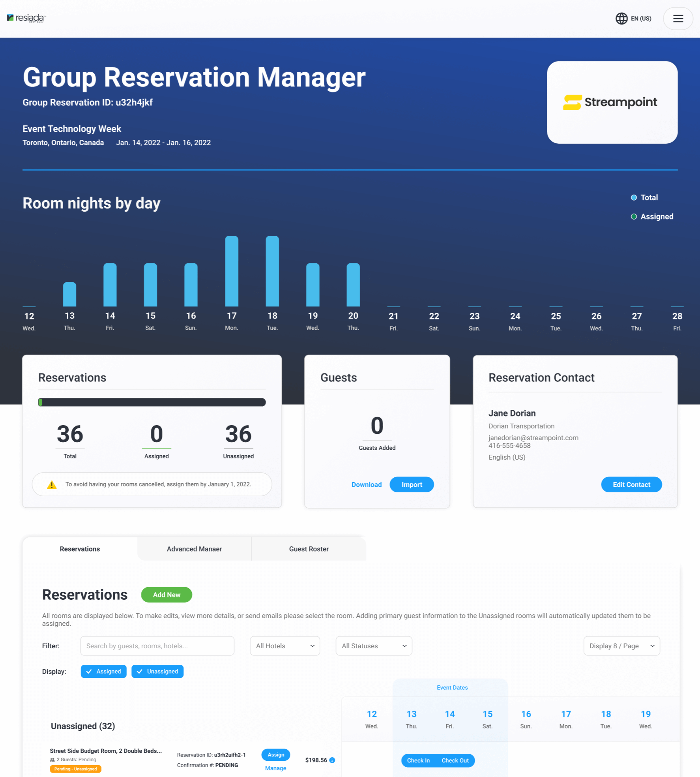Viewport: 700px width, 777px height.
Task: Click the Streampoint logo card
Action: coord(612,102)
